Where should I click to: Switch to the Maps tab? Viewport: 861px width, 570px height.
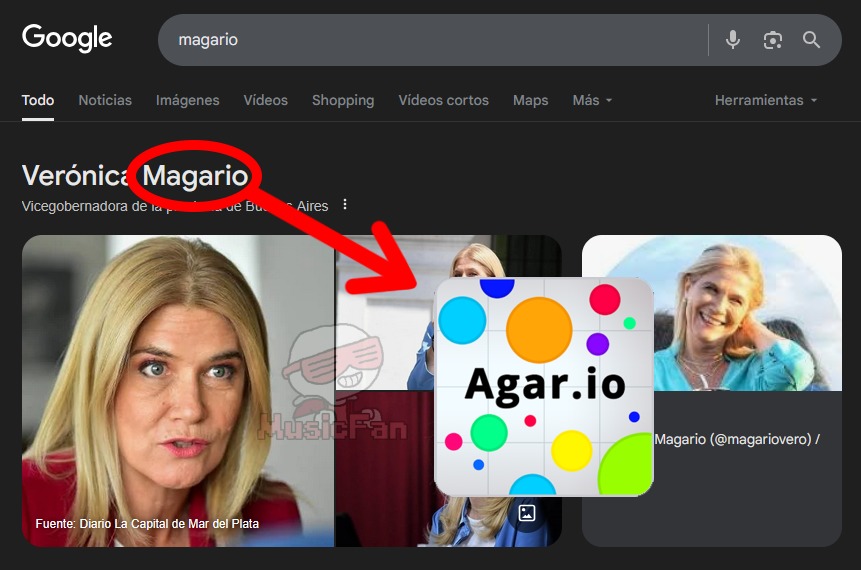530,100
